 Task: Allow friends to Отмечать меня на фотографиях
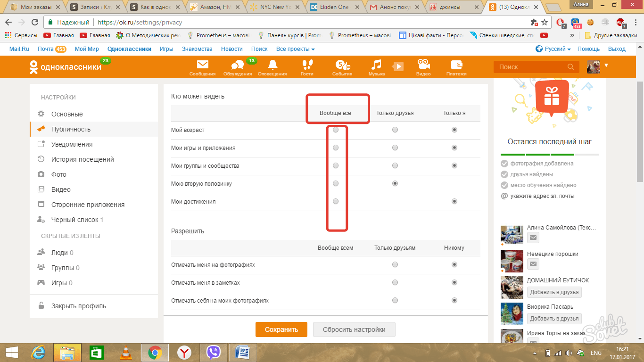pyautogui.click(x=395, y=264)
